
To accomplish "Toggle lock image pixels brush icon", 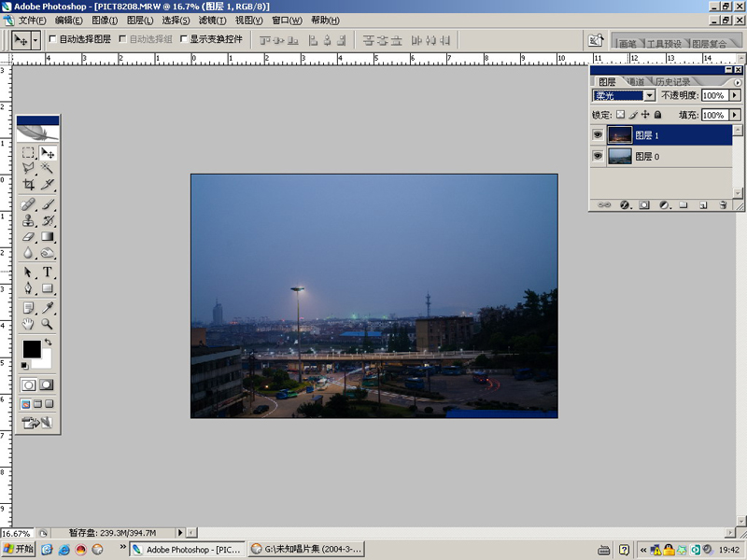I will (633, 115).
